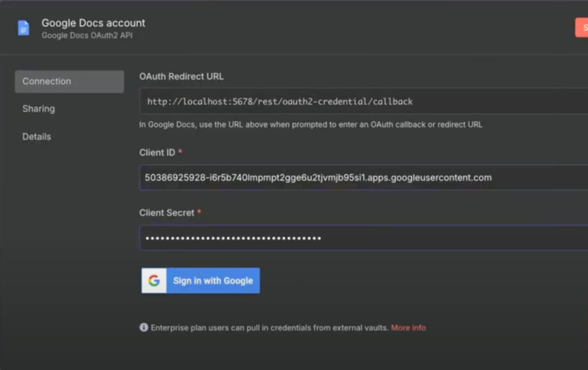Click the Google Docs OAuth2 API subtitle
The image size is (588, 370).
87,35
